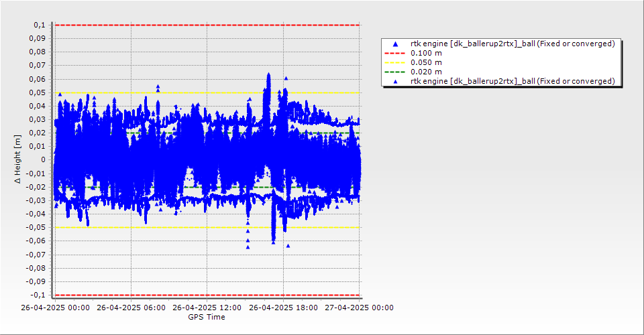Click the 0,04 y-axis tick label
644x335 pixels.
(38, 106)
